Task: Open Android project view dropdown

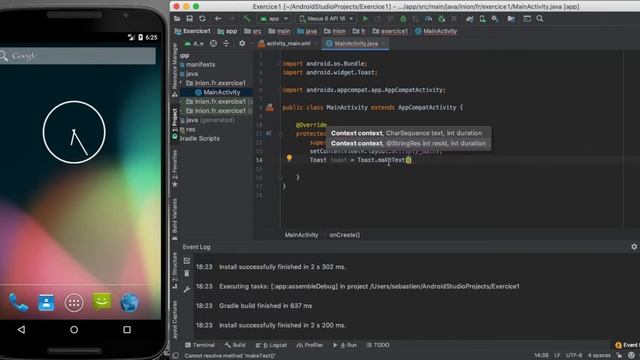Action: pos(194,44)
